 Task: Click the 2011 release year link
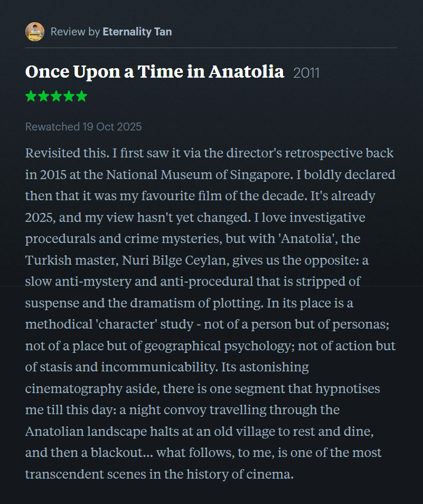[306, 73]
